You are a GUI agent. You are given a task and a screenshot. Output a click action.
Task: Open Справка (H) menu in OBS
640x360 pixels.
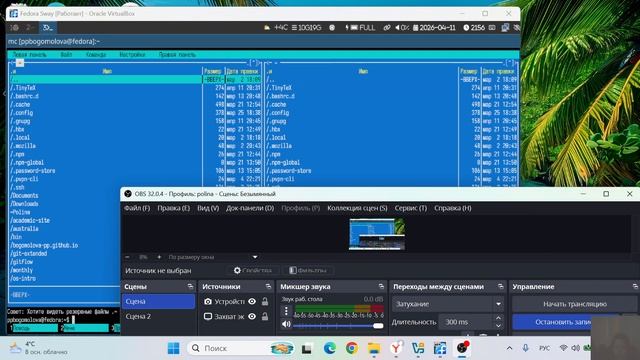[453, 208]
